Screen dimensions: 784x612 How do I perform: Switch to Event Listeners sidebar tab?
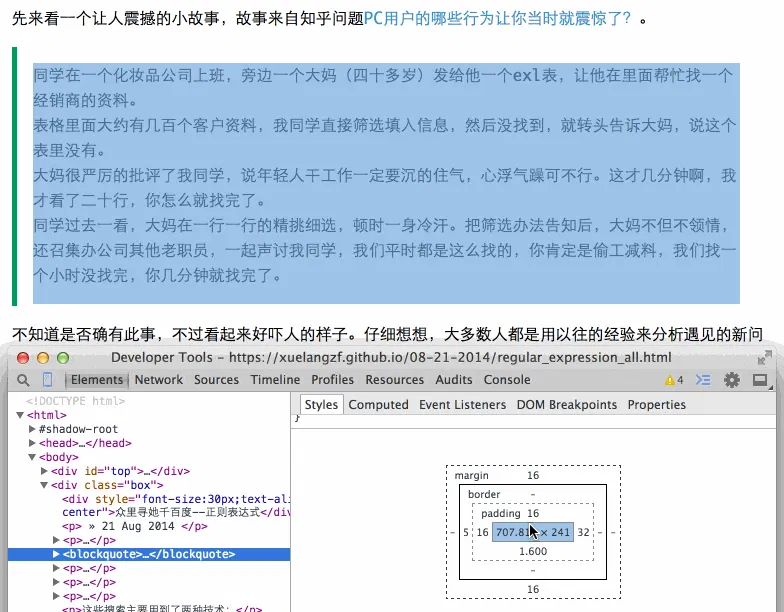pyautogui.click(x=462, y=405)
